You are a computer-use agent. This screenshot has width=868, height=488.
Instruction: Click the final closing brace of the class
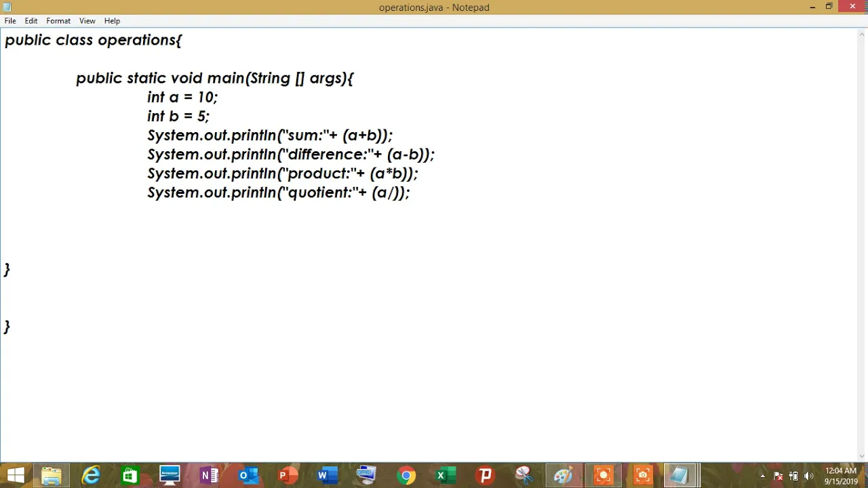pos(7,327)
